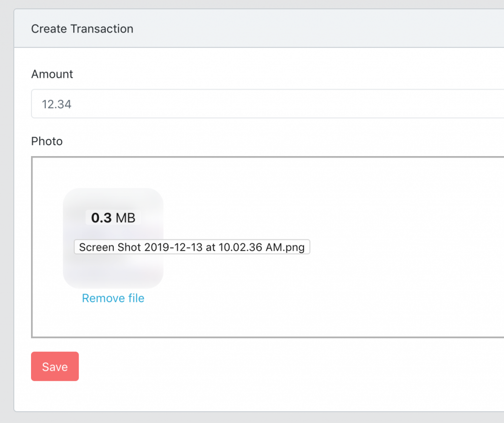The height and width of the screenshot is (423, 504).
Task: Click the Create Transaction header title
Action: point(82,29)
